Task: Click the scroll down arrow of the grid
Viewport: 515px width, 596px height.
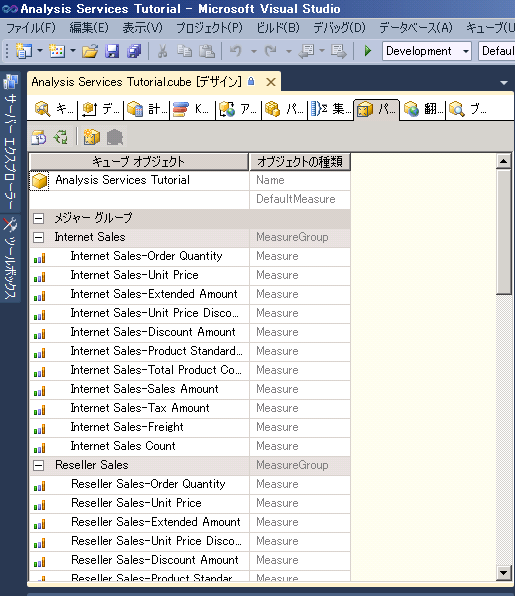Action: click(x=504, y=572)
